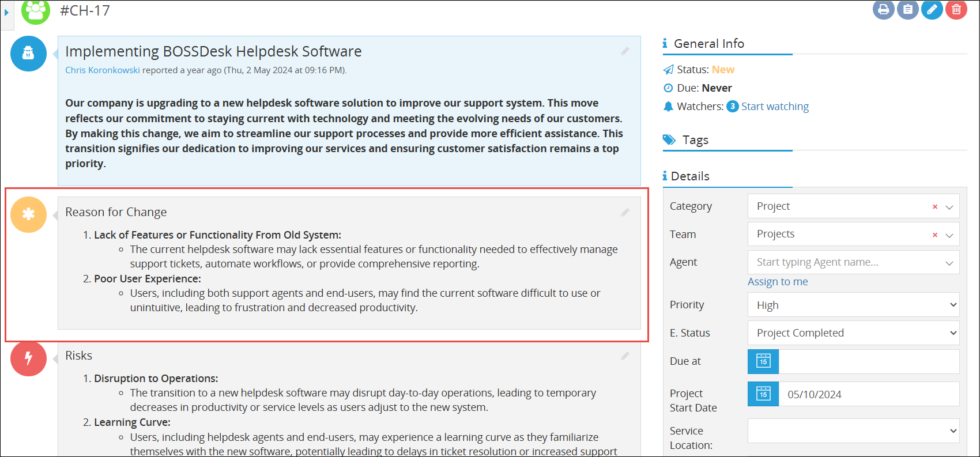Click the New status value
Image resolution: width=980 pixels, height=457 pixels.
point(723,70)
